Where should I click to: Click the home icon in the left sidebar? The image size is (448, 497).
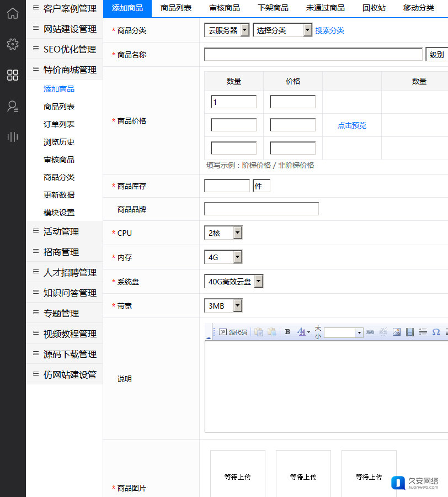pos(12,13)
